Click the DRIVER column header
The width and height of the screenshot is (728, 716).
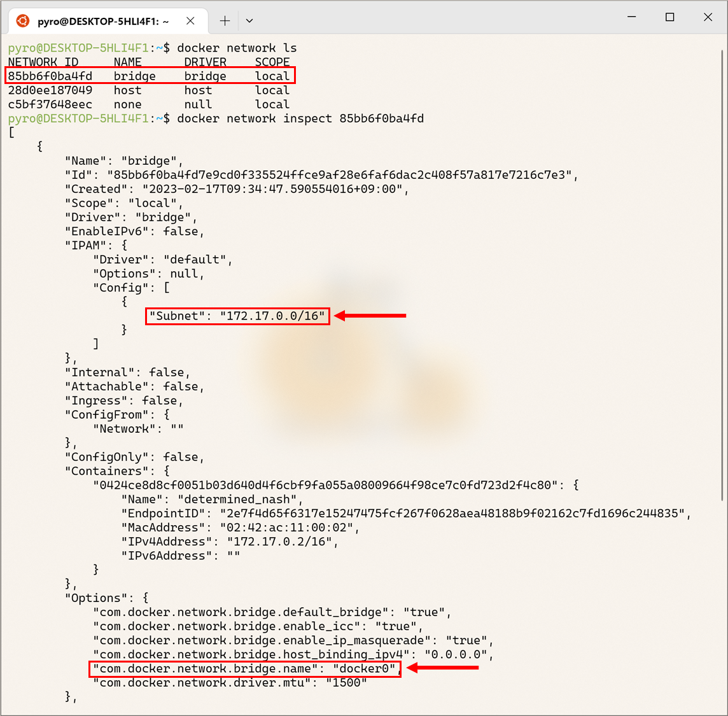[x=205, y=62]
